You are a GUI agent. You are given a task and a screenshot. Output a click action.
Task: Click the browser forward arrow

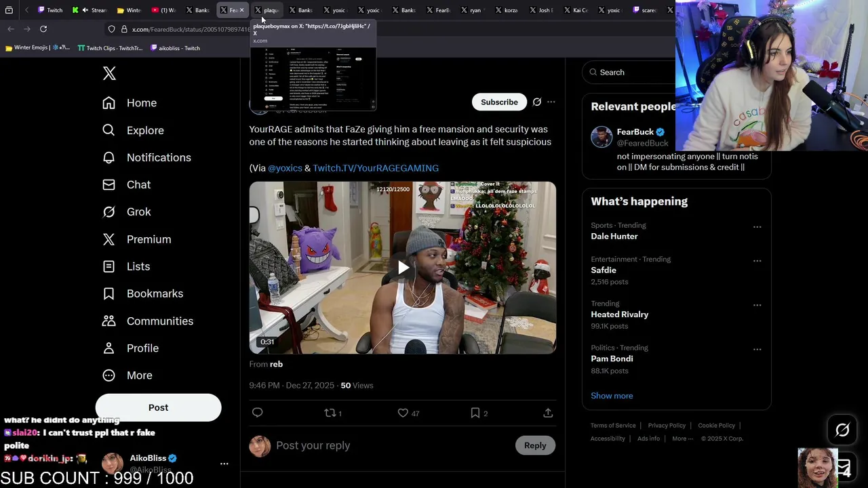point(27,29)
